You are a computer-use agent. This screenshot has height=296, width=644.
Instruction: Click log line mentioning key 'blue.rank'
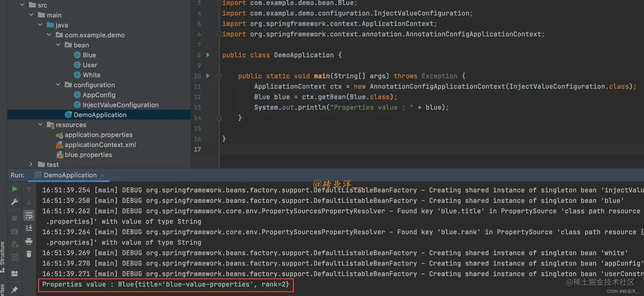click(x=343, y=232)
